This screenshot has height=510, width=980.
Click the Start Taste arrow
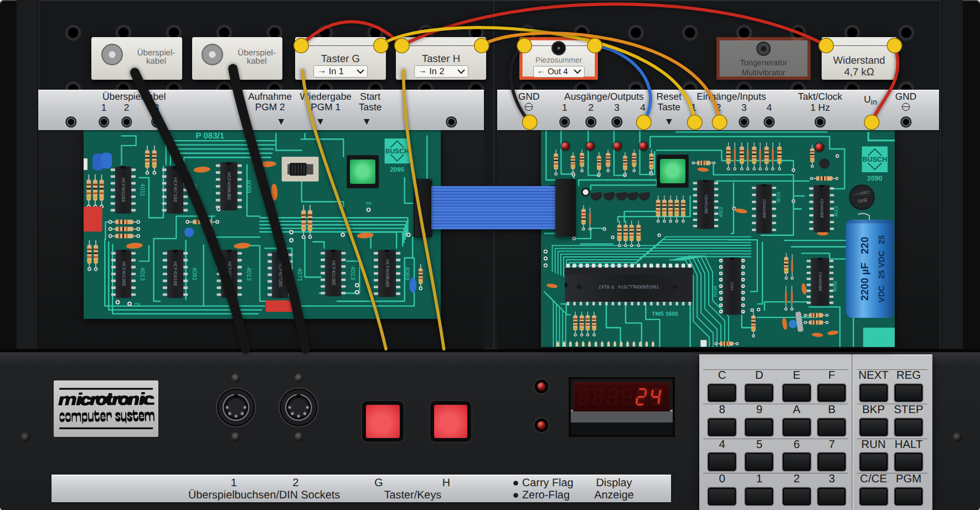pos(367,122)
